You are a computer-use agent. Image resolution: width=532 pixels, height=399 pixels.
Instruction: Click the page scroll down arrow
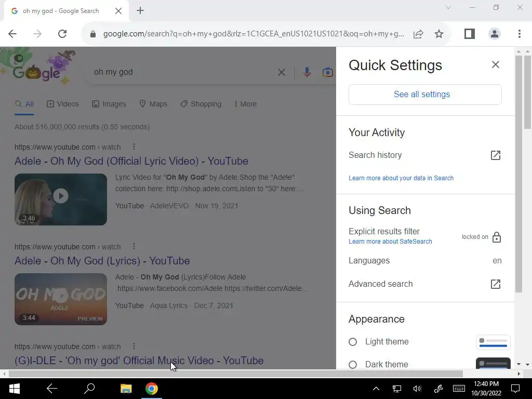click(x=527, y=364)
